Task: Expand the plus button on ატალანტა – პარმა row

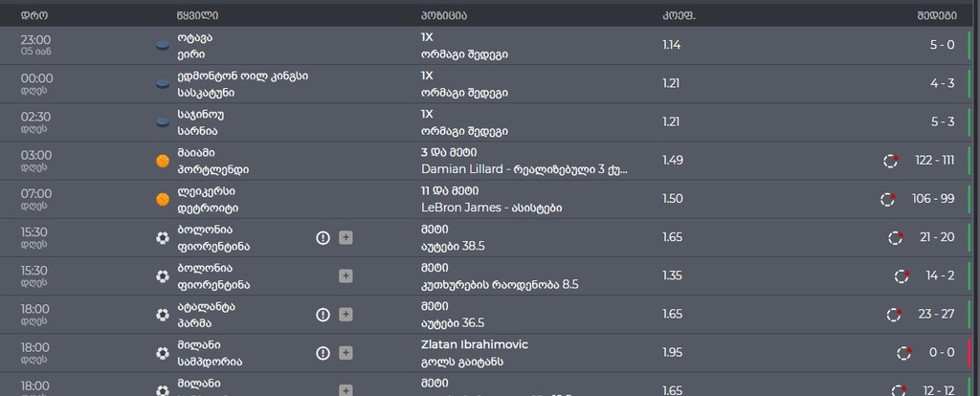Action: click(x=345, y=314)
